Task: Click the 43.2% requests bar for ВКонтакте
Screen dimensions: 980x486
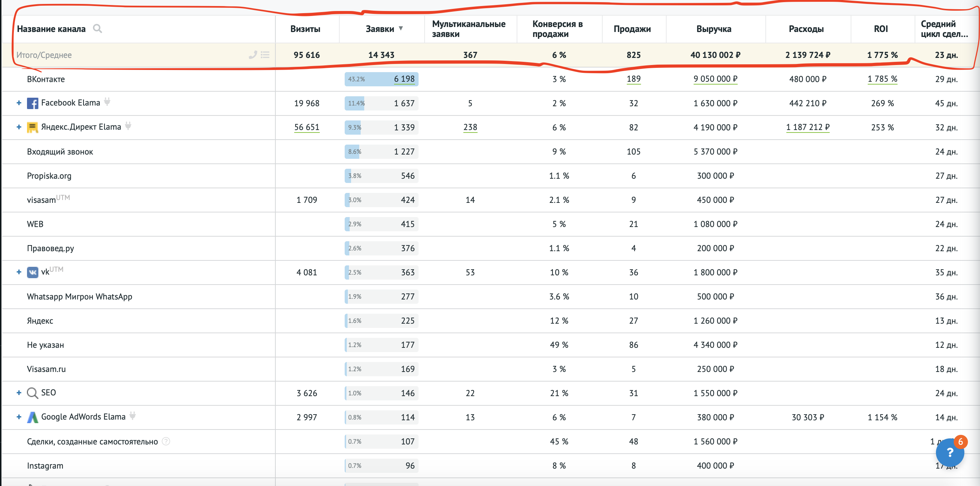Action: [381, 79]
